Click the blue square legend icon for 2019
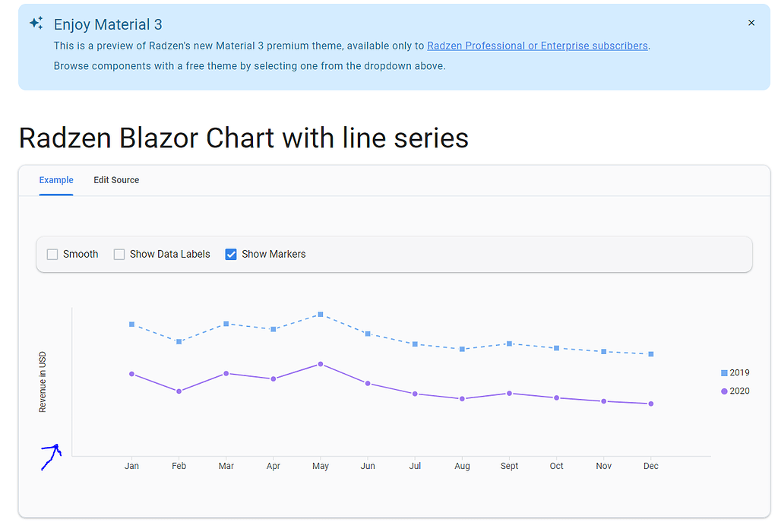The width and height of the screenshot is (778, 532). (723, 372)
